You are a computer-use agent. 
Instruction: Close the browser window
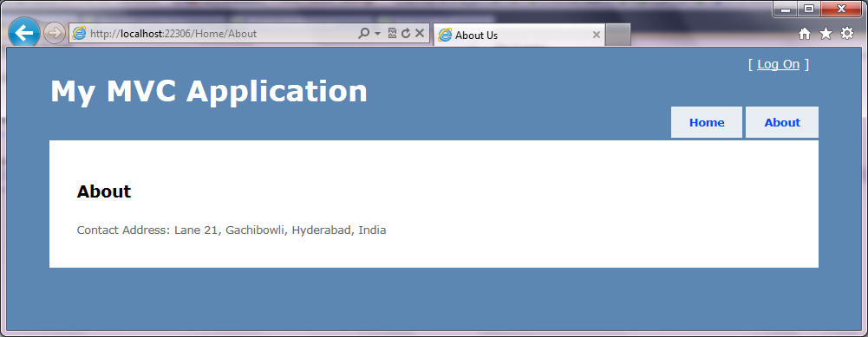(842, 10)
